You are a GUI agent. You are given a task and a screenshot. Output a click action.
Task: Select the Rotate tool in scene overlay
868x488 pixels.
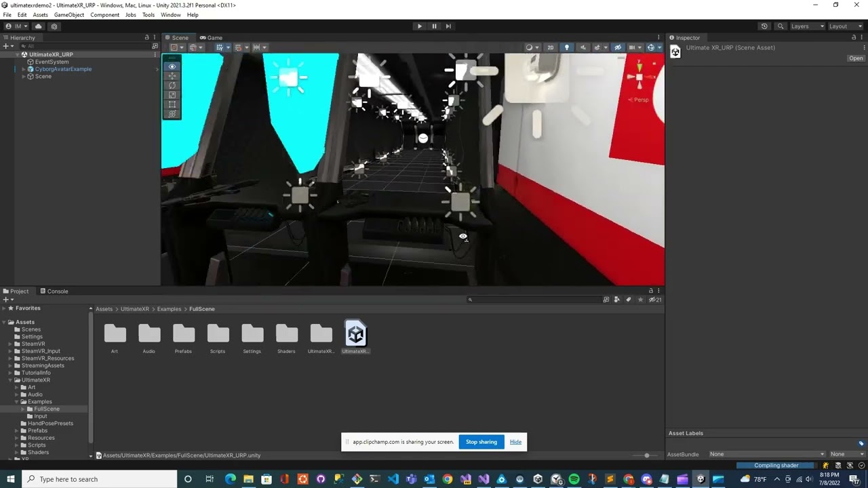[x=172, y=85]
